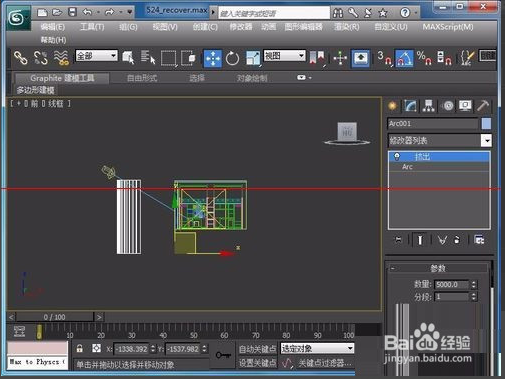Activate the Select and Move tool
The width and height of the screenshot is (505, 379).
click(x=213, y=58)
